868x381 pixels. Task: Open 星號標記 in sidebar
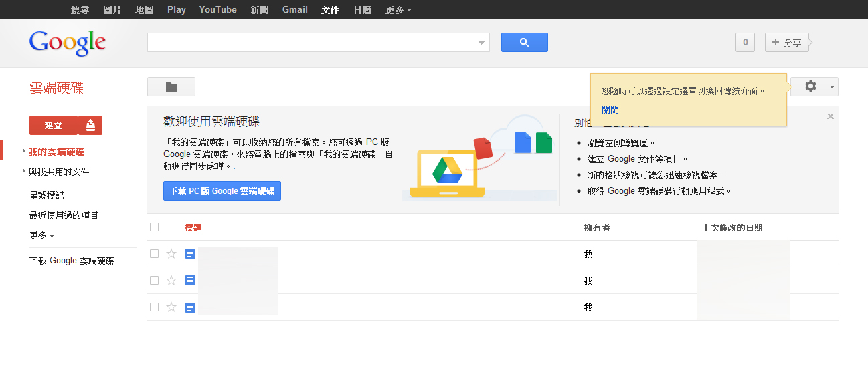46,195
